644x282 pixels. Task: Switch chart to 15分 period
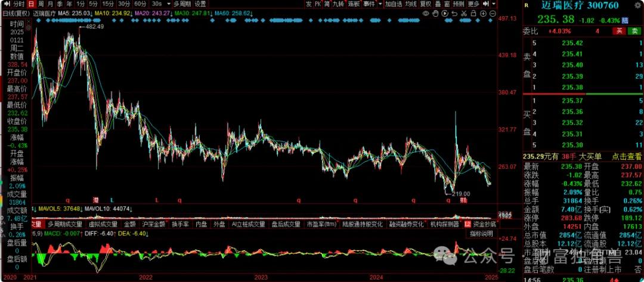(x=107, y=4)
